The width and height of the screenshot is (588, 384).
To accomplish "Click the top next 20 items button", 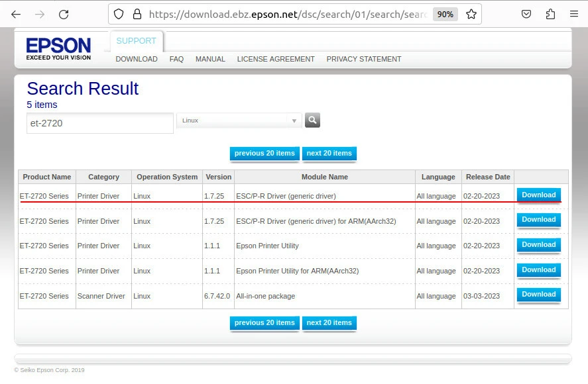I will click(329, 154).
